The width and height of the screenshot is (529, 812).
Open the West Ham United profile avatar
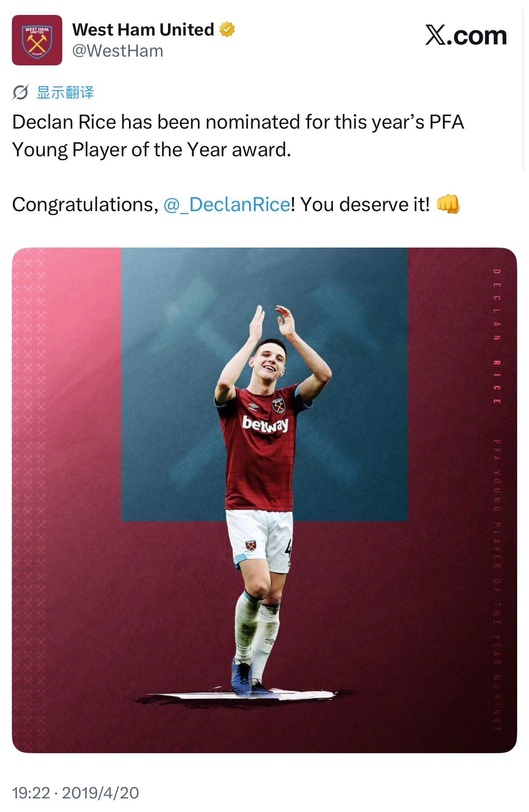(x=37, y=40)
